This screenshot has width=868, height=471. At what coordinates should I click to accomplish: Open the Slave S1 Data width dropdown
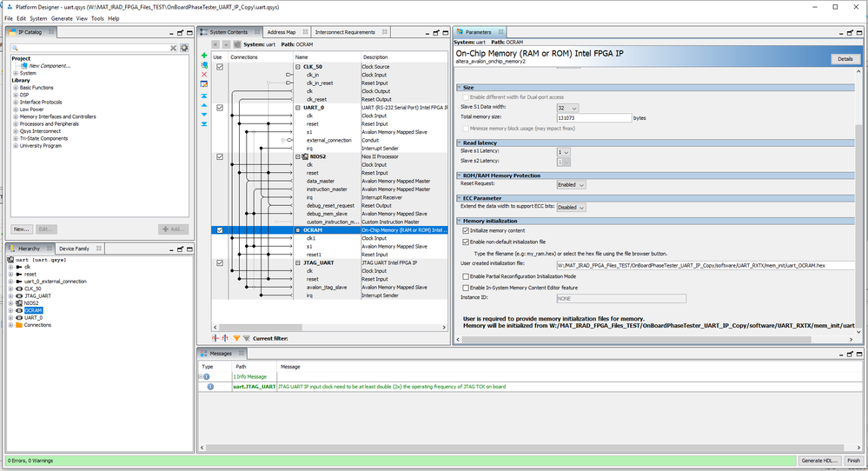coord(566,107)
